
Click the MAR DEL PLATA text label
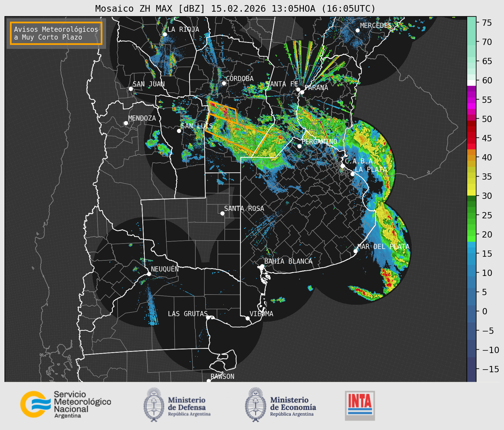(383, 247)
